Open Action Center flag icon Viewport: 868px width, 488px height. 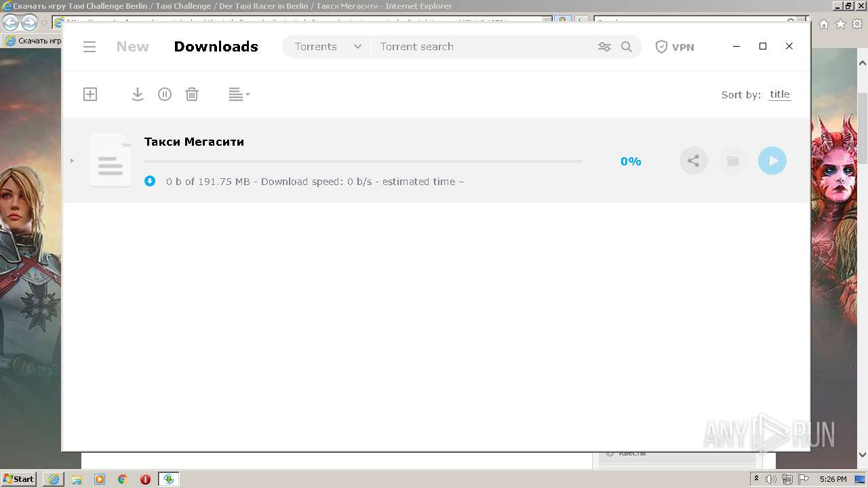(804, 479)
